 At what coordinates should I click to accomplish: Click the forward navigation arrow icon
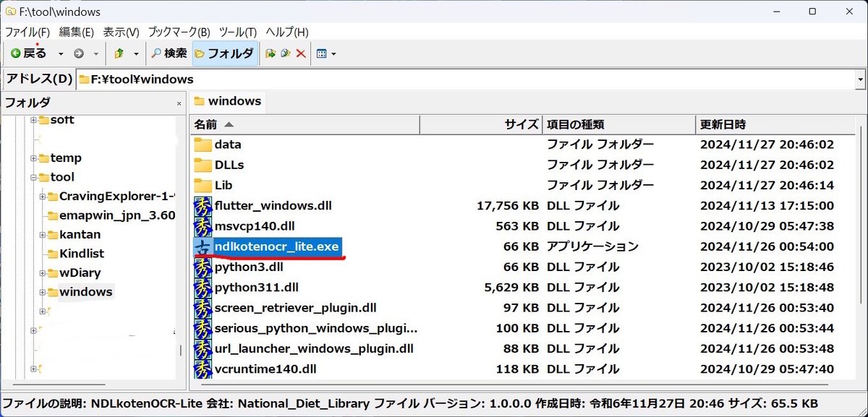[78, 52]
